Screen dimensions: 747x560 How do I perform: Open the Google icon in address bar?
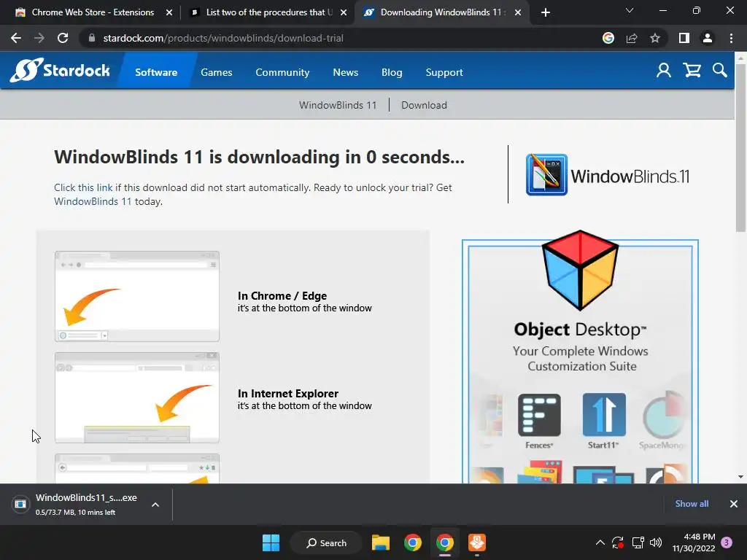pos(608,38)
